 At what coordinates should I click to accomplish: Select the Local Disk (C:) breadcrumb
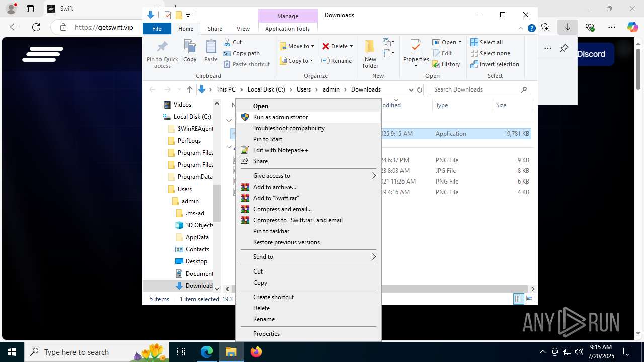[266, 89]
